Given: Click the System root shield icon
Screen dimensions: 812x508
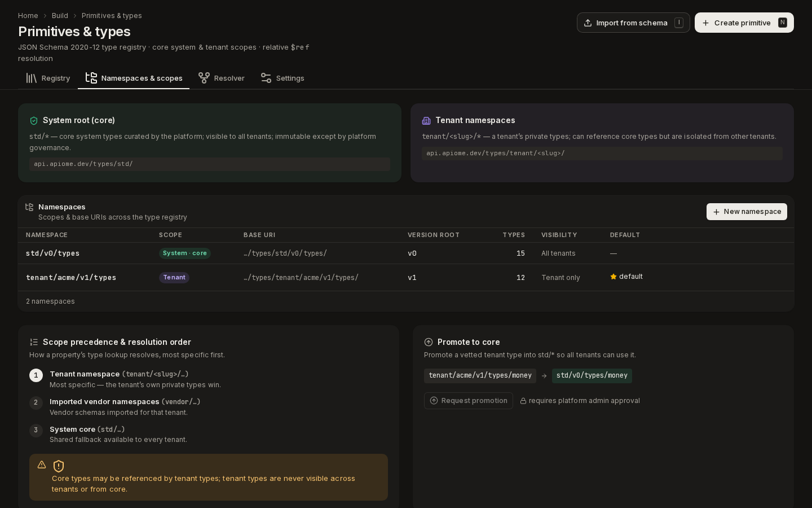Looking at the screenshot, I should (x=34, y=121).
